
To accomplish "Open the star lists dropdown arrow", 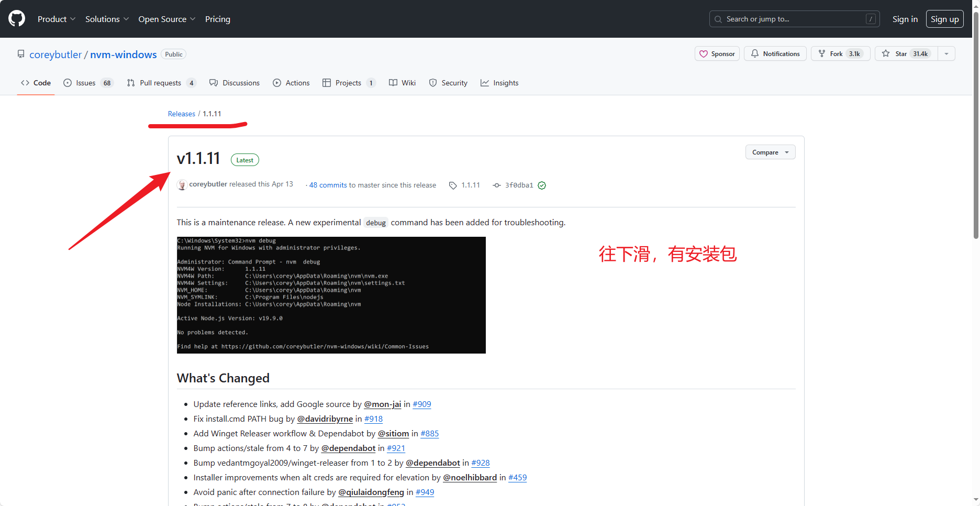I will pyautogui.click(x=946, y=53).
